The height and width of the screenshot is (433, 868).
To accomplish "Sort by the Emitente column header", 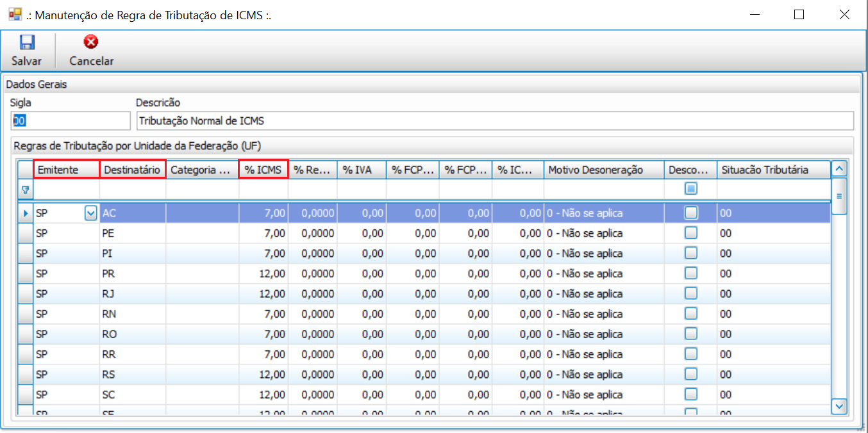I will (x=67, y=170).
